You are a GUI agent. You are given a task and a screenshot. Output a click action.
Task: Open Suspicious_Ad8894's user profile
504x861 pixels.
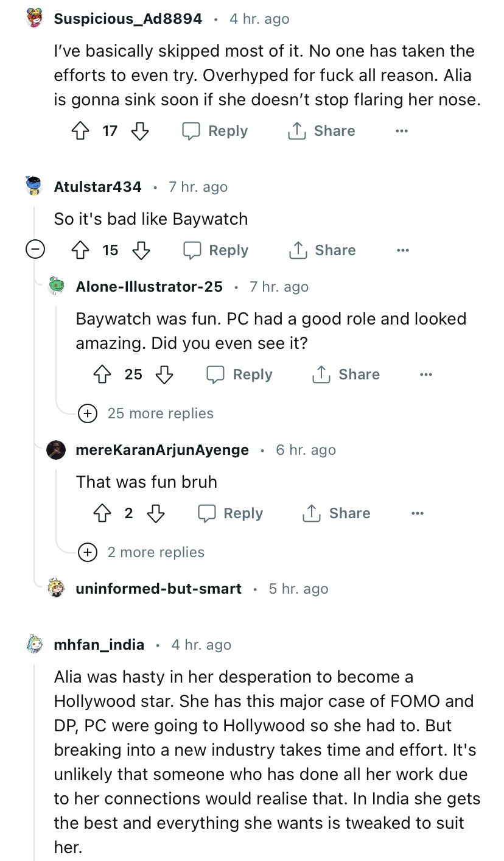tap(128, 19)
